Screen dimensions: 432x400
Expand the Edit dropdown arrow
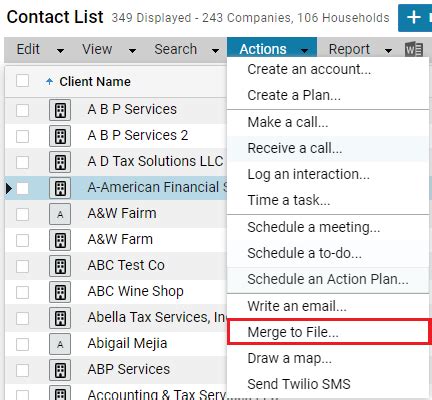click(x=60, y=51)
